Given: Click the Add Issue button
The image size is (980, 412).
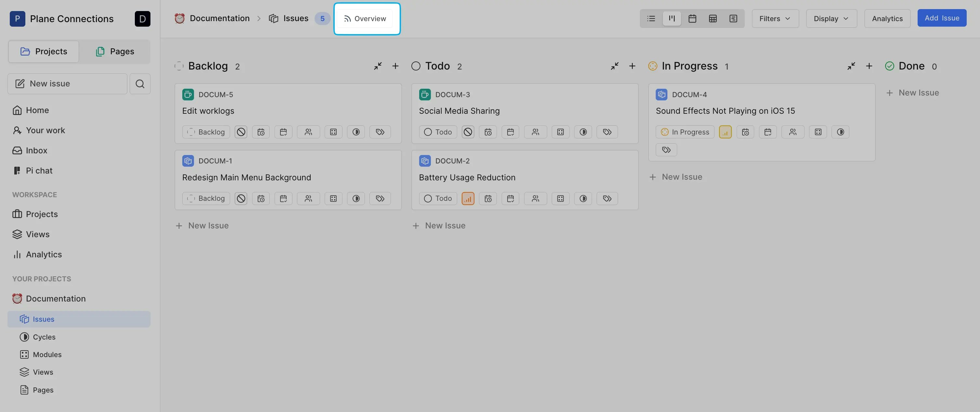Looking at the screenshot, I should (x=942, y=18).
